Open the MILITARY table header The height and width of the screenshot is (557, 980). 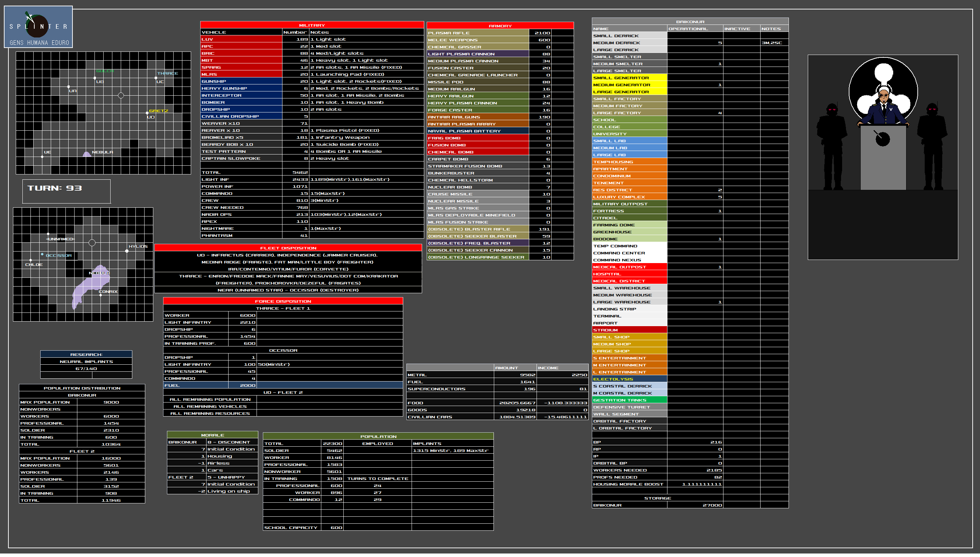pos(312,25)
